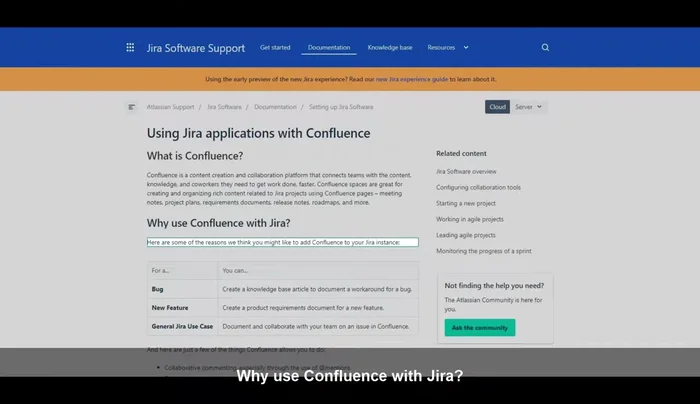Click the Documentation breadcrumb link
The width and height of the screenshot is (700, 404).
coord(275,107)
